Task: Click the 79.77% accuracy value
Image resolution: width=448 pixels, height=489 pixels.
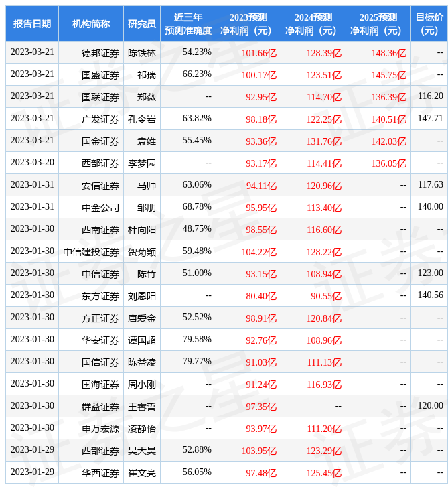Action: [x=197, y=362]
